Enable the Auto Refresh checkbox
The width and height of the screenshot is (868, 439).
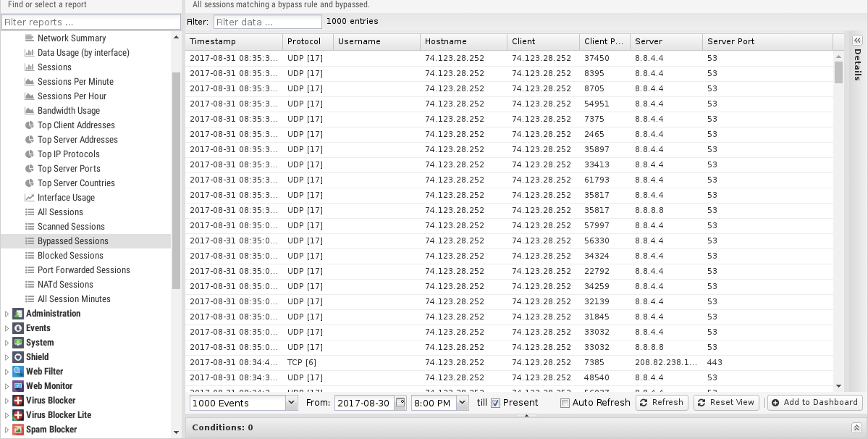point(565,403)
